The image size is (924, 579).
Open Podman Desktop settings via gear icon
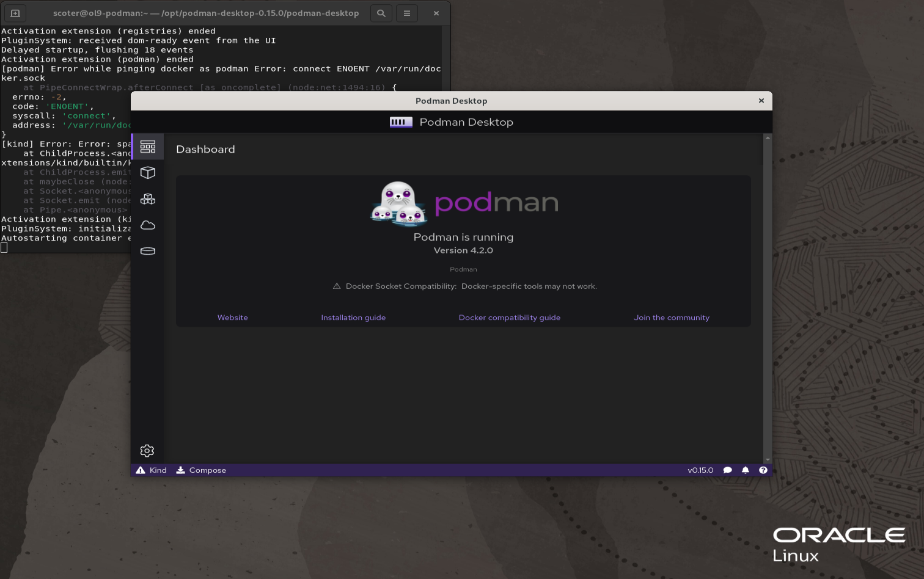click(147, 451)
